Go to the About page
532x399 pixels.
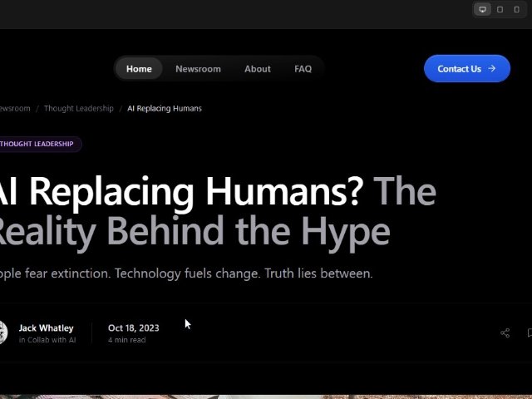click(x=258, y=69)
